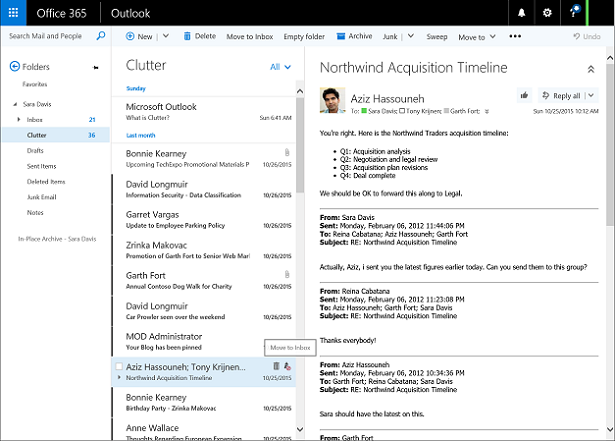This screenshot has width=615, height=441.
Task: Delete the selected Aziz Hassouneh message via trash icon
Action: point(276,367)
